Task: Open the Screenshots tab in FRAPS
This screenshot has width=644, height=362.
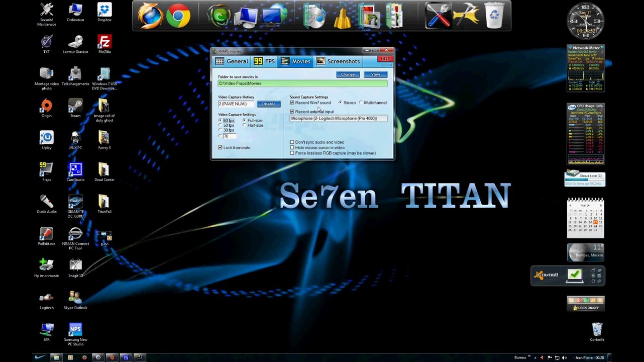Action: (338, 61)
